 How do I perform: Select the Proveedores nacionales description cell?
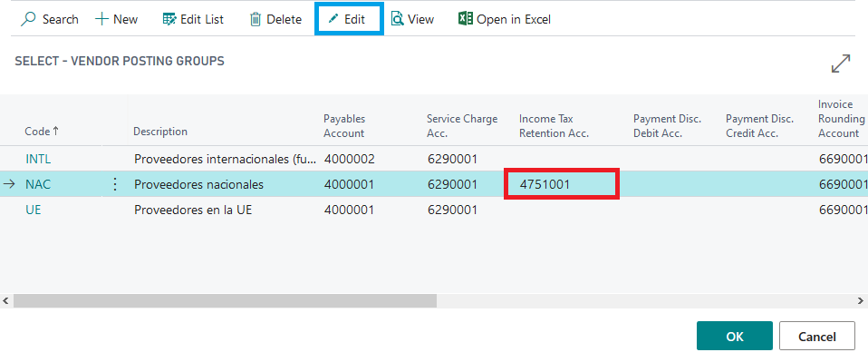(x=198, y=184)
